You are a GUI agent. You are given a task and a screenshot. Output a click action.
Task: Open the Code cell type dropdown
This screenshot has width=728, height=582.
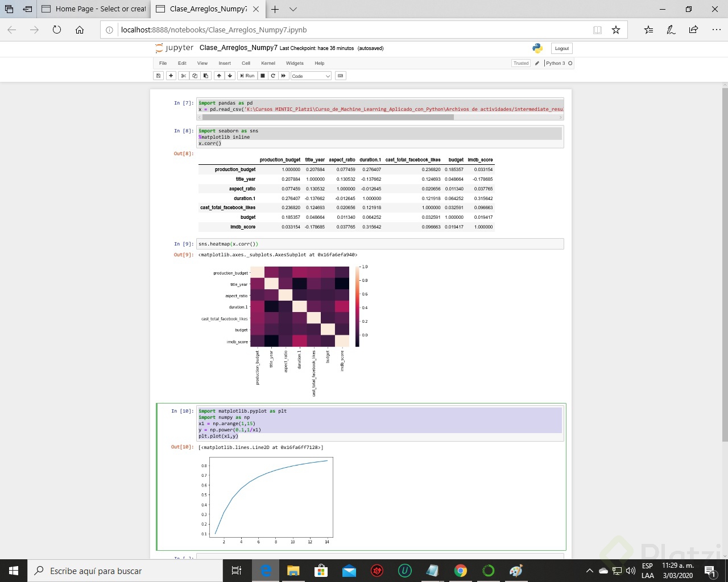coord(311,75)
